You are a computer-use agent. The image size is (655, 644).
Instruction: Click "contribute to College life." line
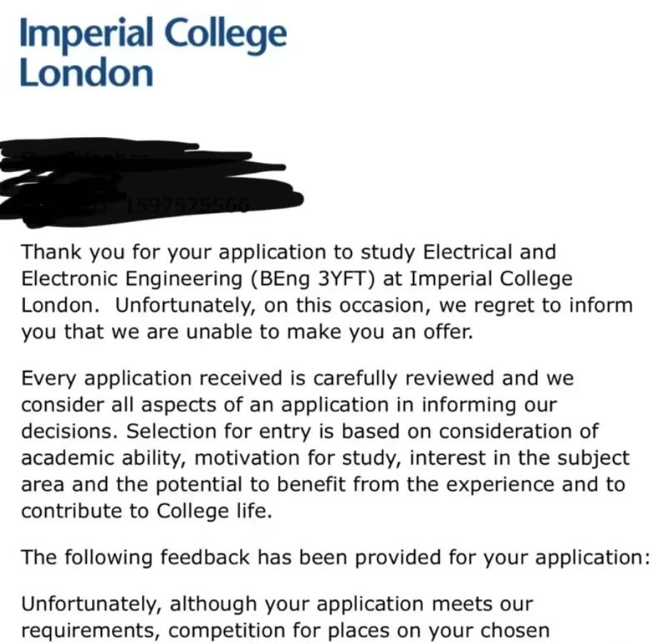(x=146, y=511)
